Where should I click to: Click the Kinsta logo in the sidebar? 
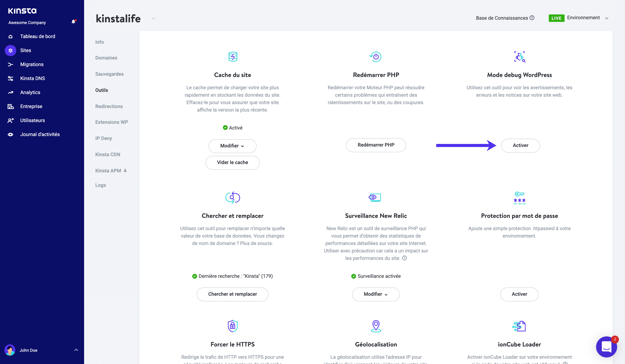pyautogui.click(x=22, y=11)
